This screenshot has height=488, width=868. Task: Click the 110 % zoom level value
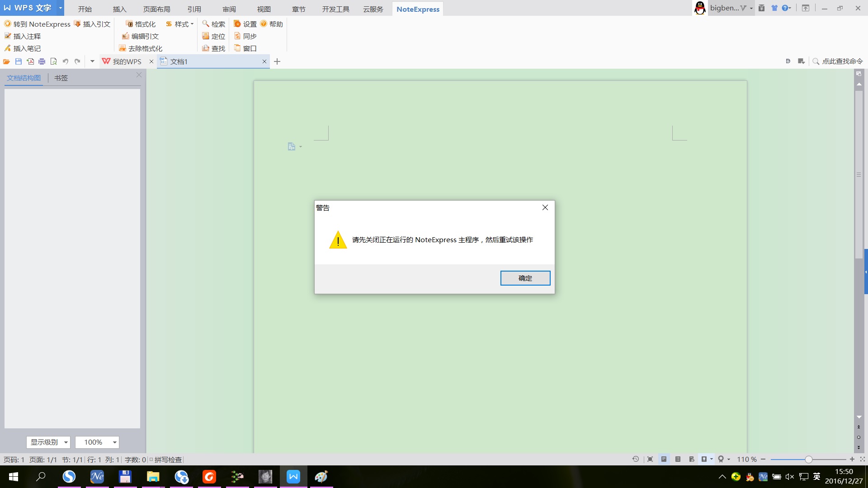(x=746, y=459)
